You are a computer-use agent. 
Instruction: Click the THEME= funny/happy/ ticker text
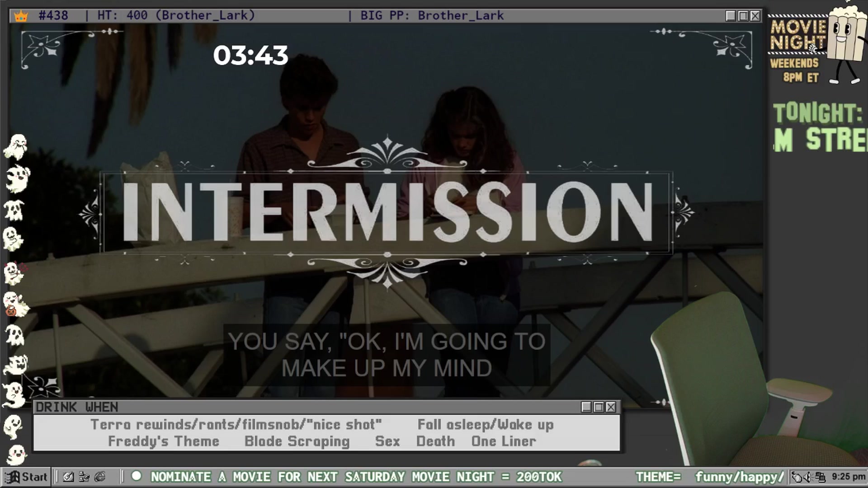710,477
